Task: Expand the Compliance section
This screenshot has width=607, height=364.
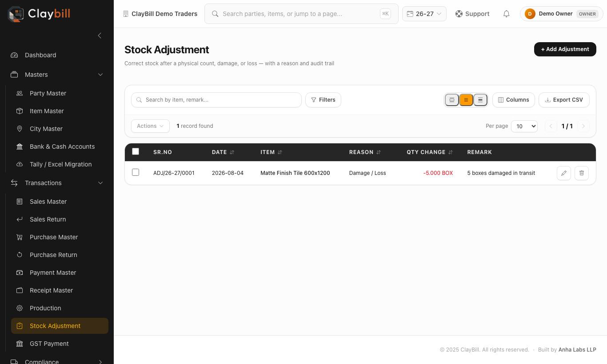Action: (57, 361)
